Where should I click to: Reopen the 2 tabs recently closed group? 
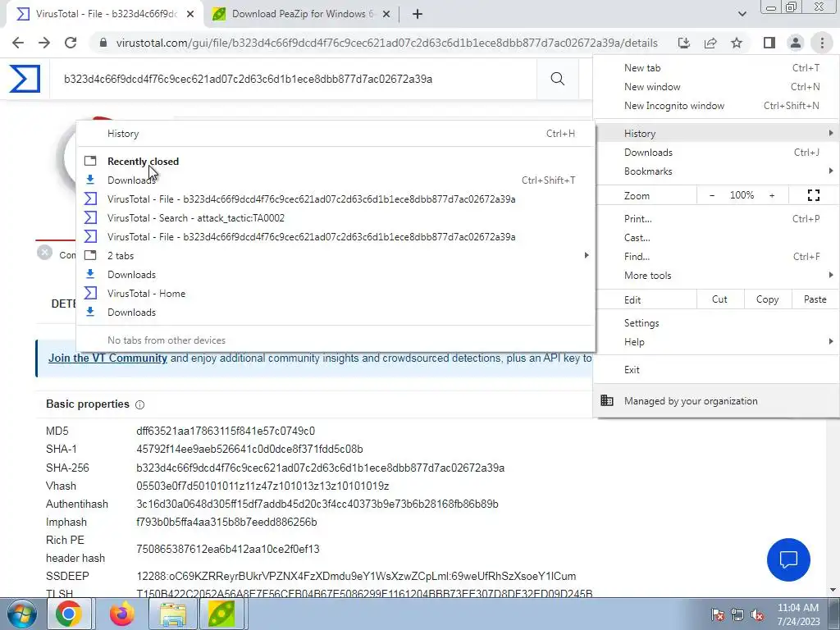tap(336, 256)
